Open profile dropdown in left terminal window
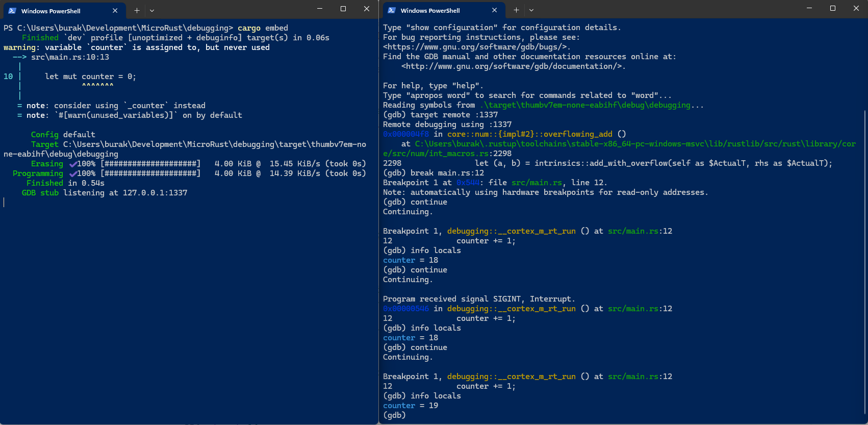Screen dimensions: 868x425 point(152,11)
